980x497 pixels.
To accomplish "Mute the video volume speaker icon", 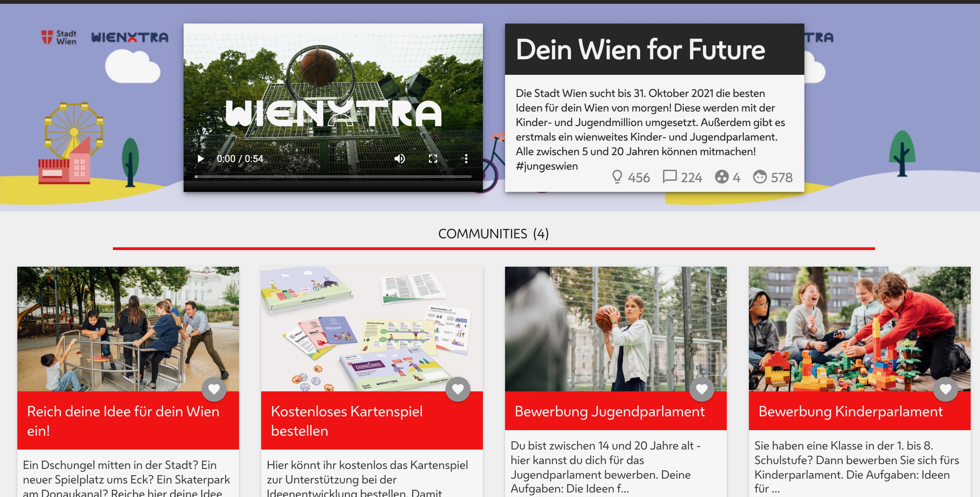I will coord(399,159).
